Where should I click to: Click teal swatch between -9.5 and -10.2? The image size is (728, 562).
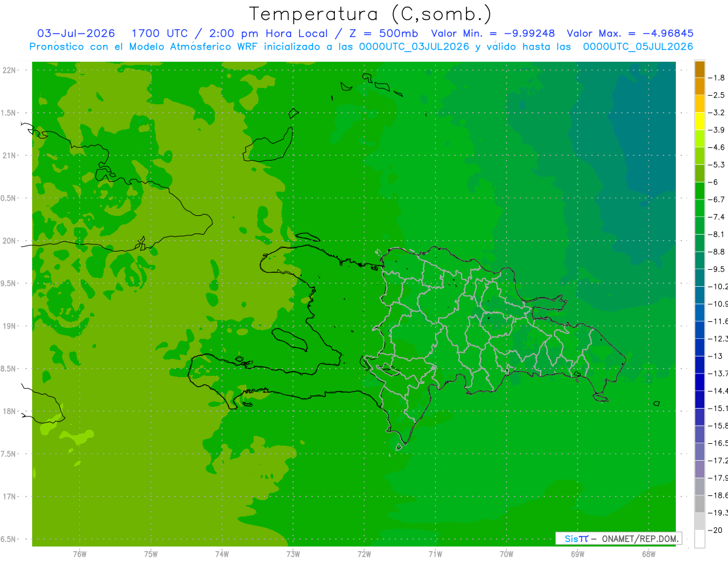699,278
